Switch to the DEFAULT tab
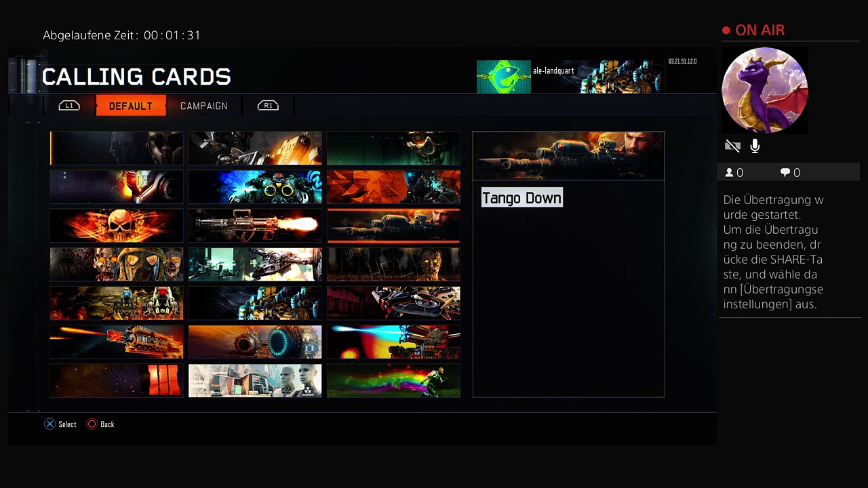This screenshot has height=488, width=868. (130, 106)
